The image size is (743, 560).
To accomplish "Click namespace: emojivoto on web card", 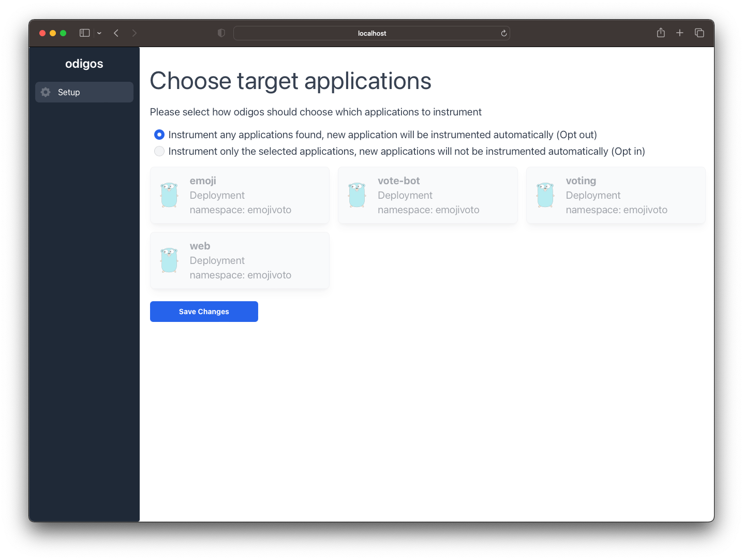I will [x=241, y=275].
